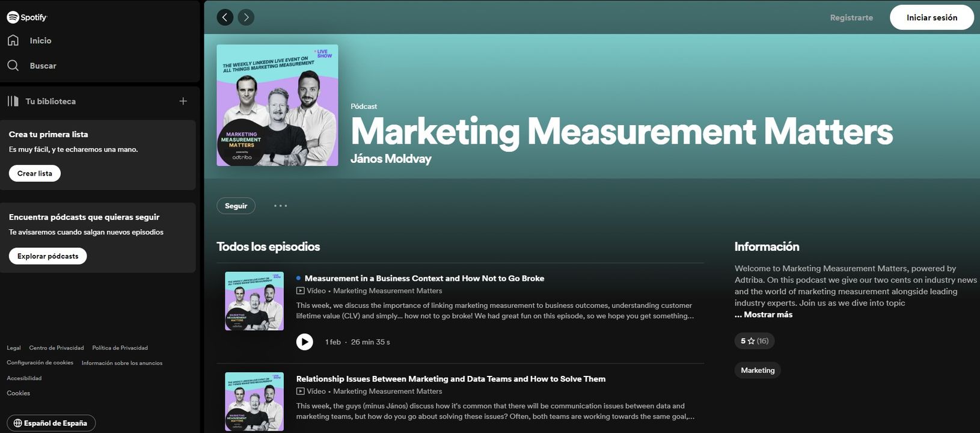The width and height of the screenshot is (980, 433).
Task: Open the Marketing category tag
Action: click(x=758, y=370)
